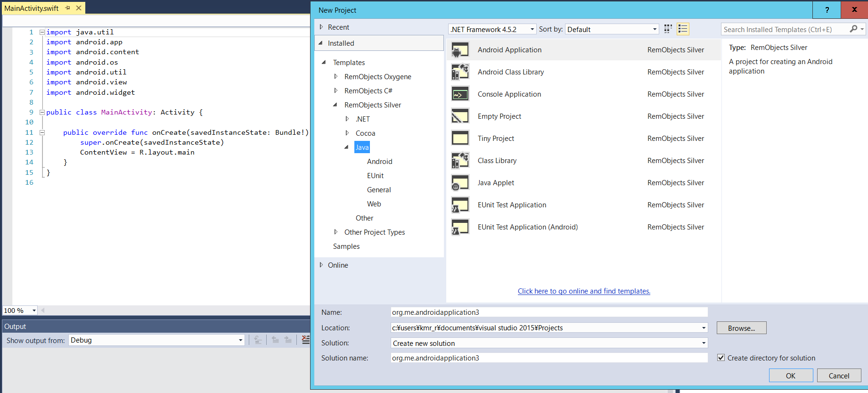The height and width of the screenshot is (393, 868).
Task: Select the Empty Project template icon
Action: [x=460, y=116]
